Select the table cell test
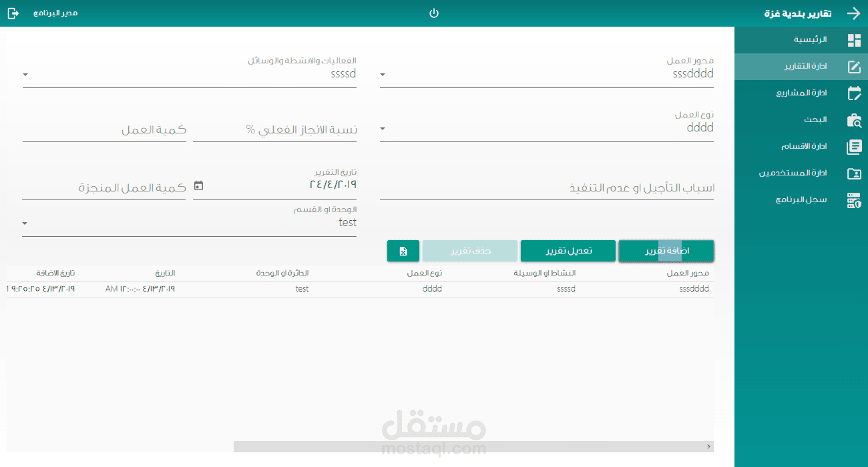 click(302, 289)
